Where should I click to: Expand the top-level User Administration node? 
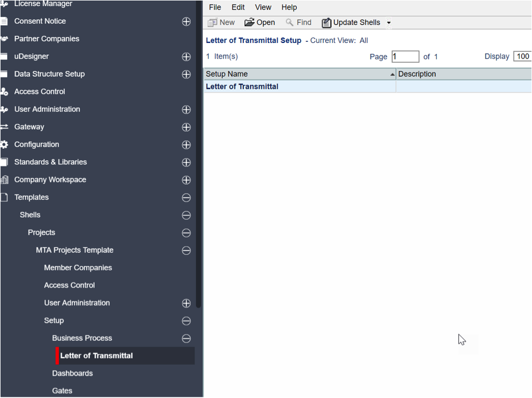pos(186,109)
